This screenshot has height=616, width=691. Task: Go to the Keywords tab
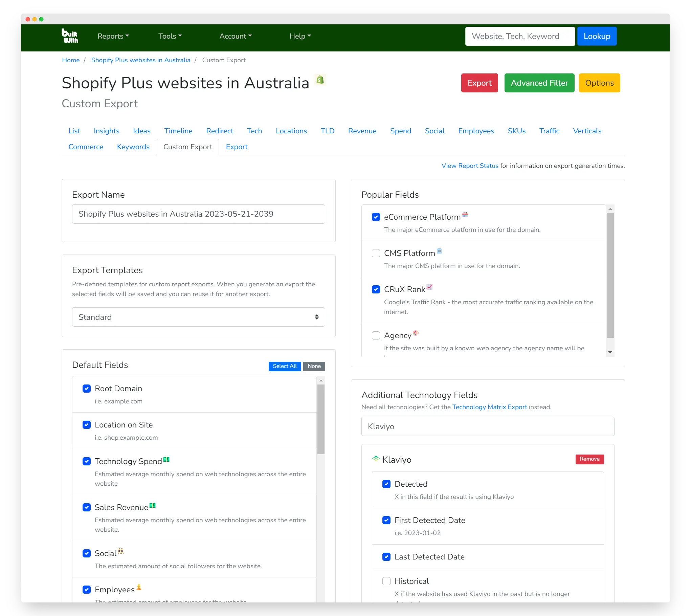tap(133, 147)
